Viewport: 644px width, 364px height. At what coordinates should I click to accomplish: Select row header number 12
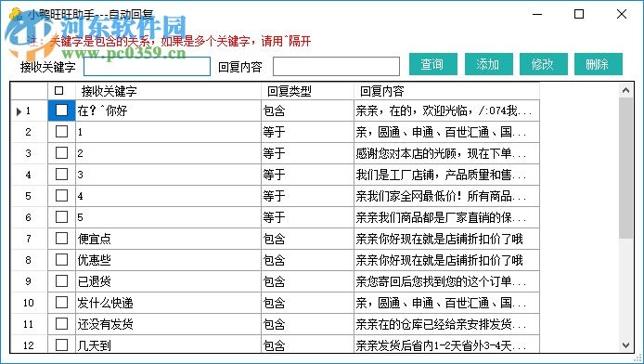pyautogui.click(x=29, y=344)
